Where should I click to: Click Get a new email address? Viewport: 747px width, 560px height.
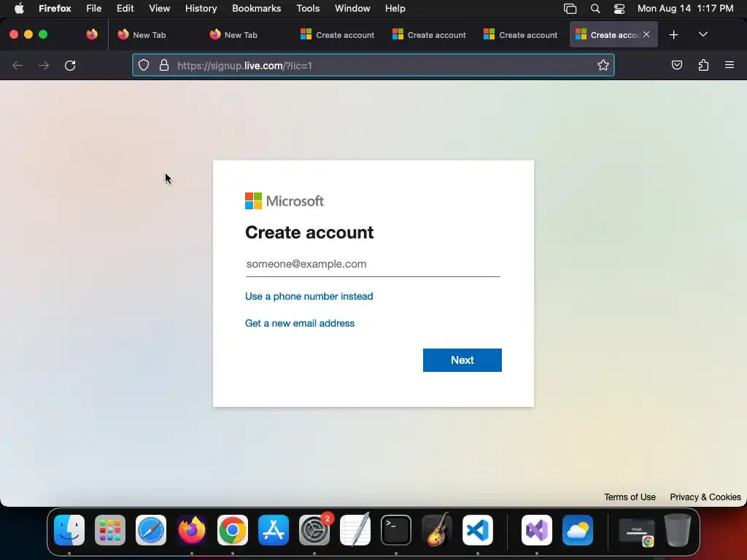click(x=300, y=323)
